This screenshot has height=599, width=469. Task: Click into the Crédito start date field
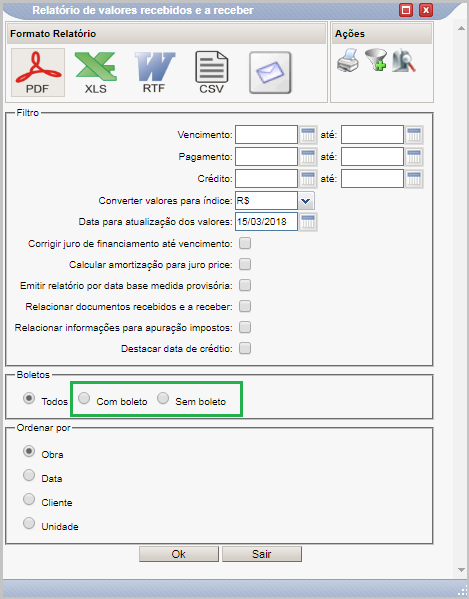(x=266, y=179)
